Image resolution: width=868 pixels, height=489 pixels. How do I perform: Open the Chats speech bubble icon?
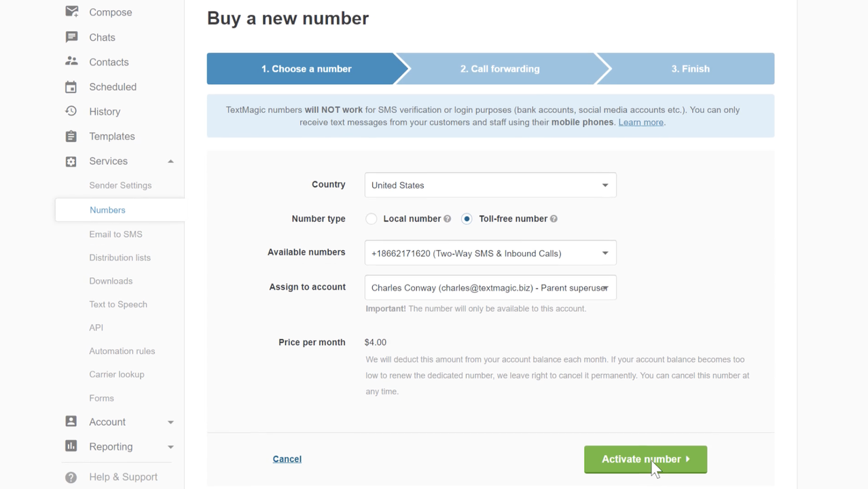point(71,37)
